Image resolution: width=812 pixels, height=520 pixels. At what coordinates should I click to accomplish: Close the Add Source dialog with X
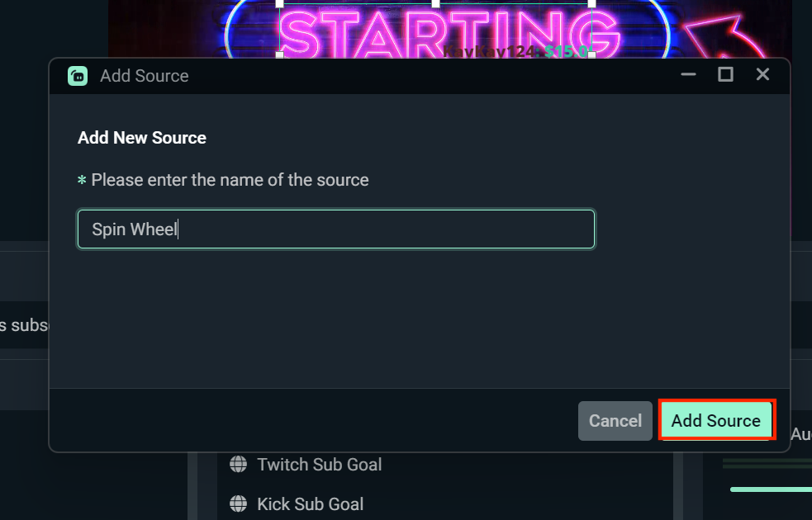762,75
